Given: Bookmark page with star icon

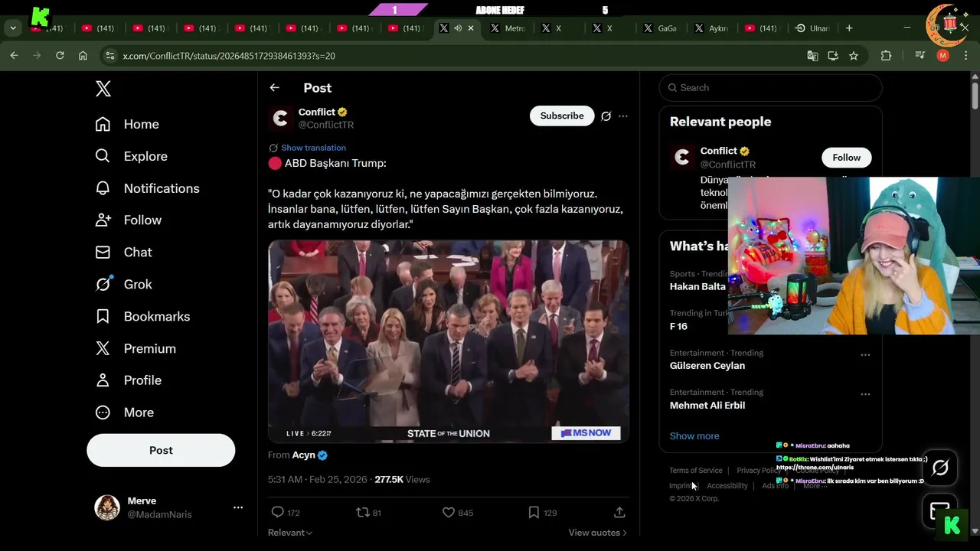Looking at the screenshot, I should [854, 56].
